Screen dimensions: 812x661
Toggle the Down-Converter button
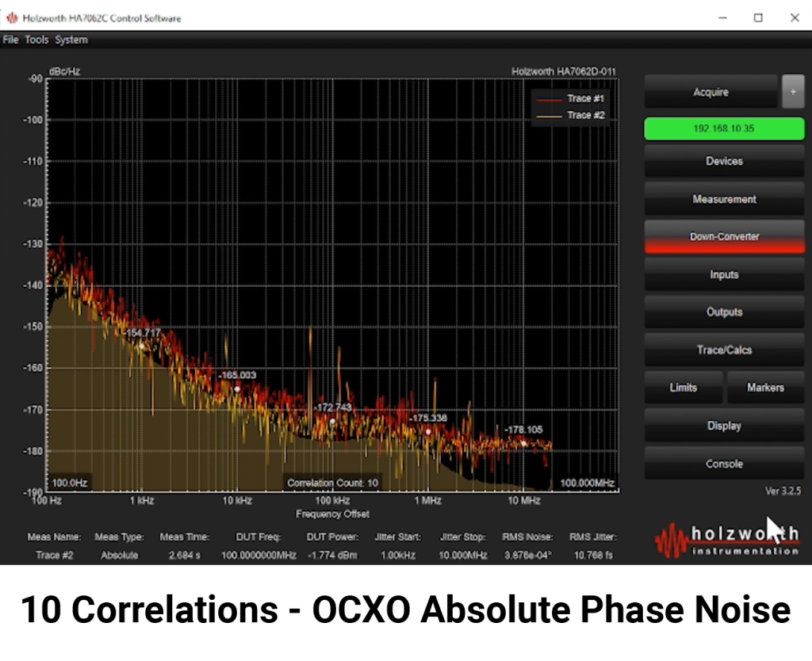click(724, 236)
